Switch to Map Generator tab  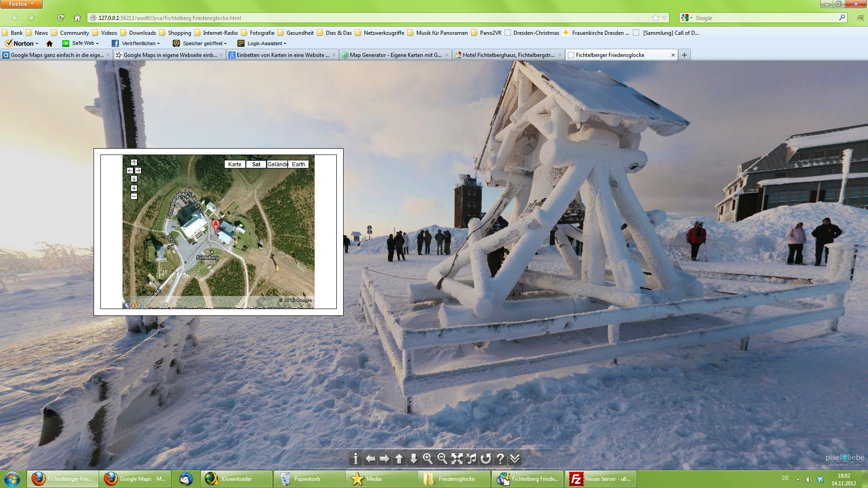coord(395,55)
